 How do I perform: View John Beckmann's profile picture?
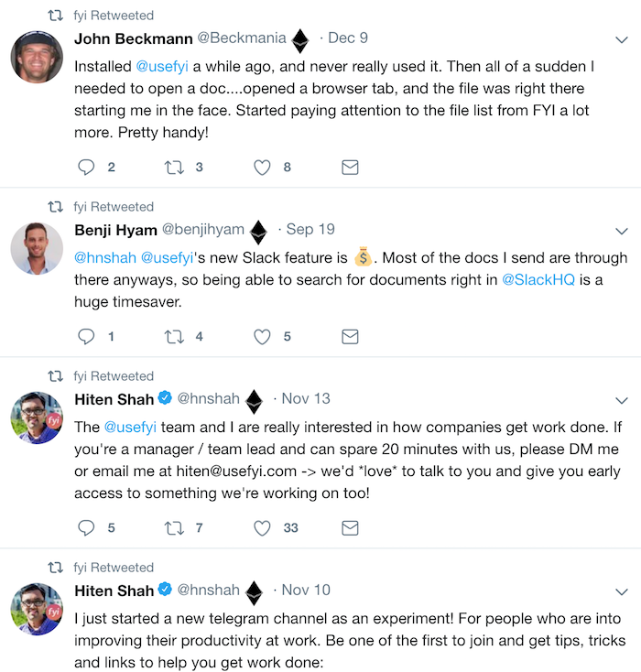point(37,57)
